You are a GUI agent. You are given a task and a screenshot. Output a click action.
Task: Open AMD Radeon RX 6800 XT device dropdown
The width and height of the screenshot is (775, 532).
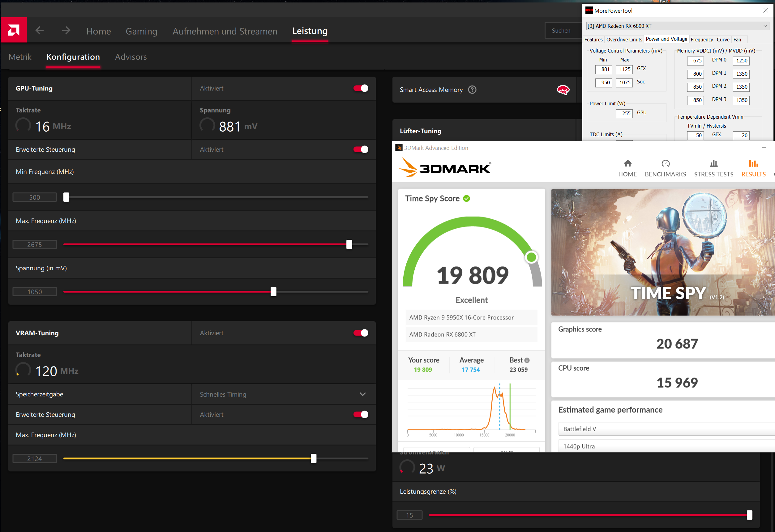tap(677, 26)
